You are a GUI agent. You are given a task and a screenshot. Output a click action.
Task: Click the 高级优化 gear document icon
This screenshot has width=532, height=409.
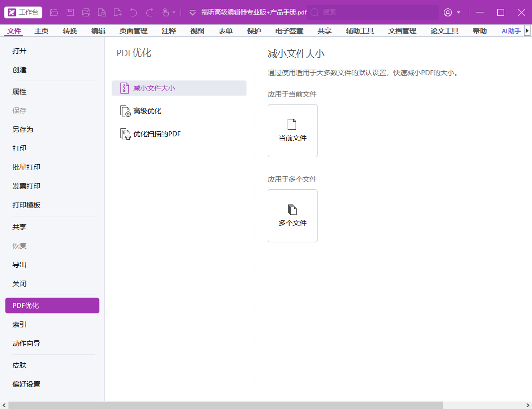coord(125,111)
